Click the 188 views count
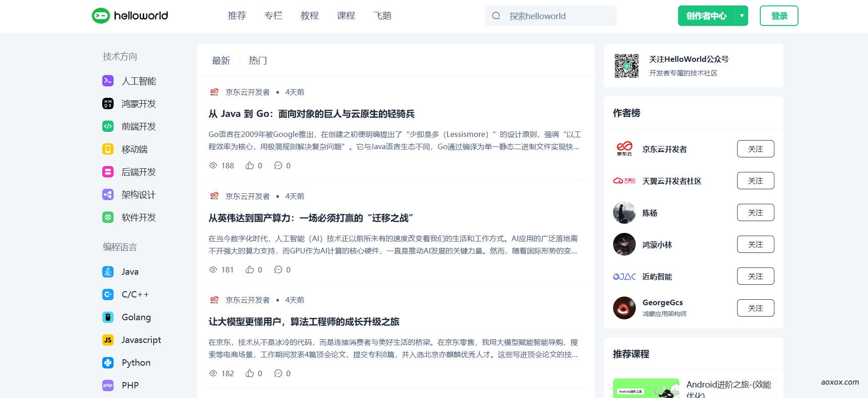This screenshot has width=868, height=398. click(x=227, y=166)
